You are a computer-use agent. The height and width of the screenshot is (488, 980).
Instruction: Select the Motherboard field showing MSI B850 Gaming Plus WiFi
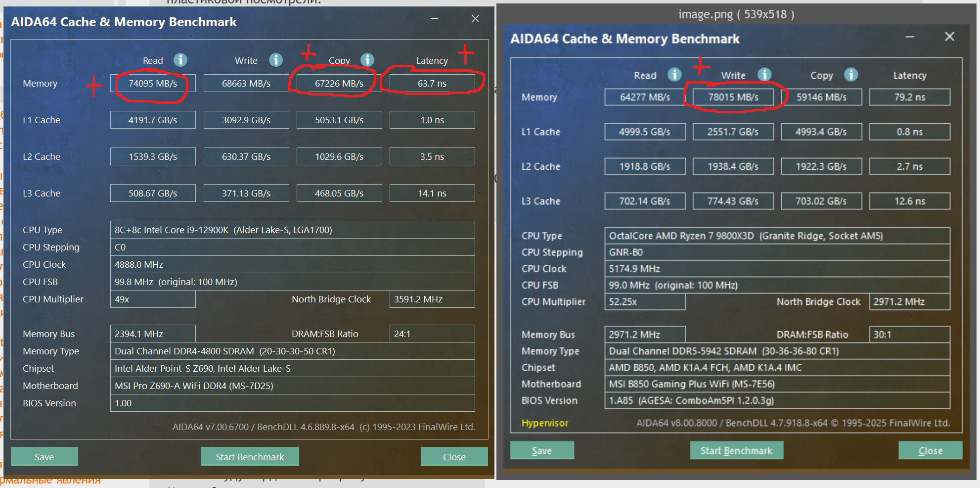777,384
